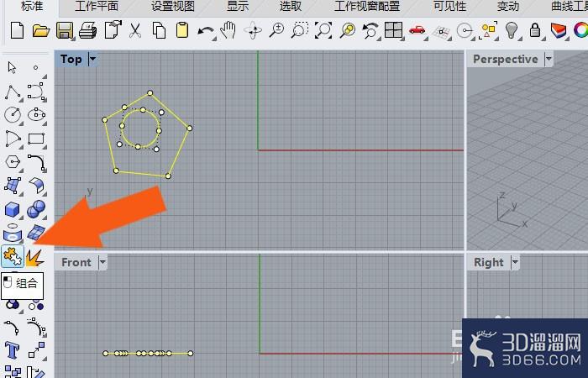Select the Rectangle tool
This screenshot has height=378, width=588.
pos(36,139)
